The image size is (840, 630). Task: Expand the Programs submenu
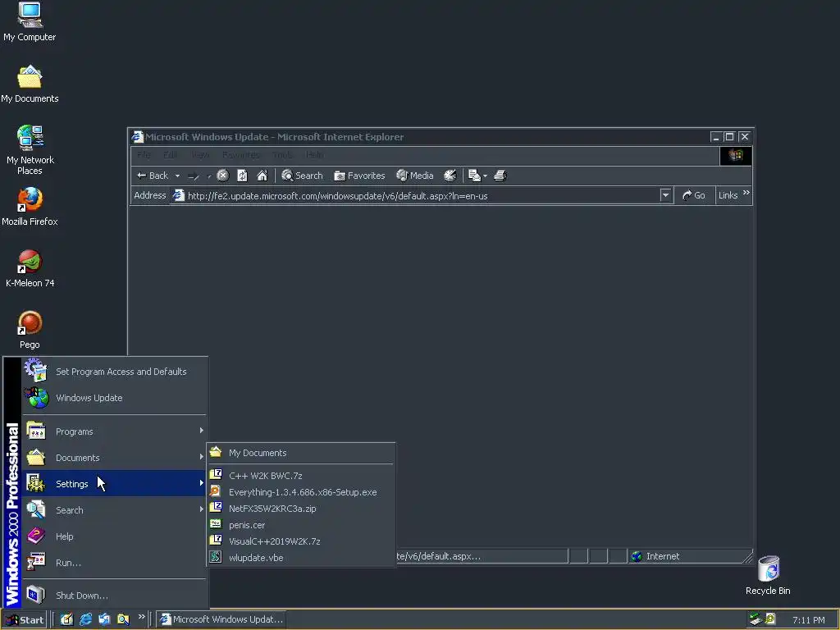point(115,431)
